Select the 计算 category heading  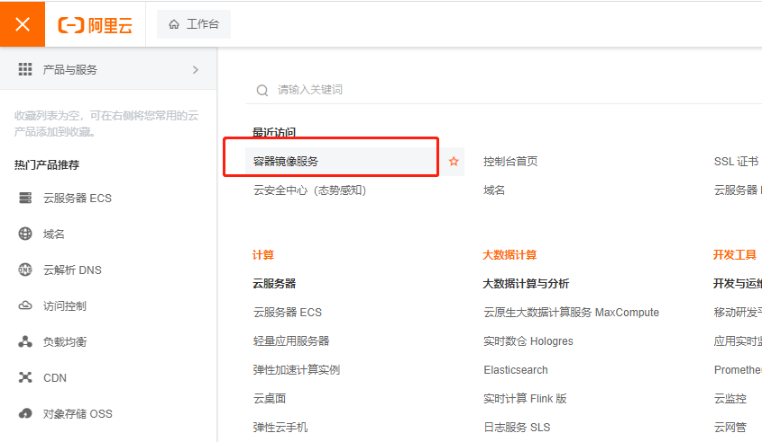pos(263,255)
